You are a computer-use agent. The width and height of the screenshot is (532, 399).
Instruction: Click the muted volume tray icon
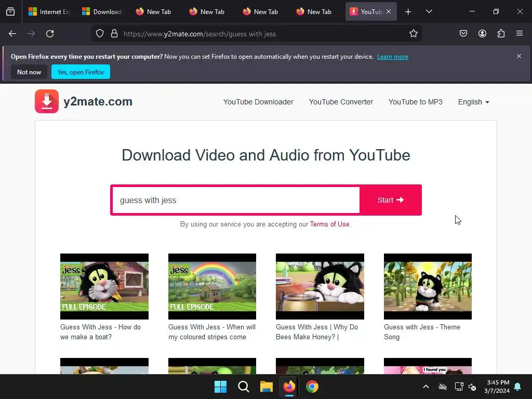(472, 387)
